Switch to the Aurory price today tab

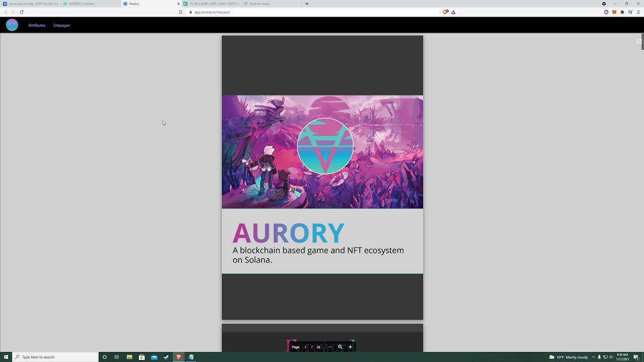30,4
